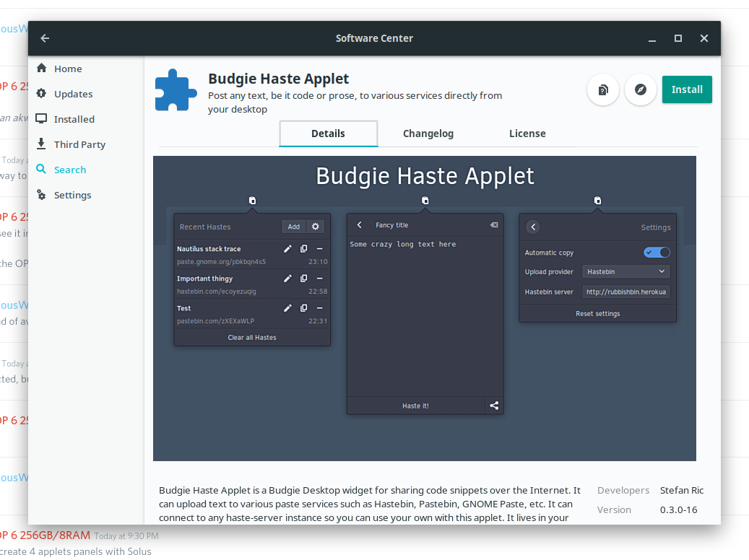Click copy icon for Nautilus stack trace

(x=303, y=249)
